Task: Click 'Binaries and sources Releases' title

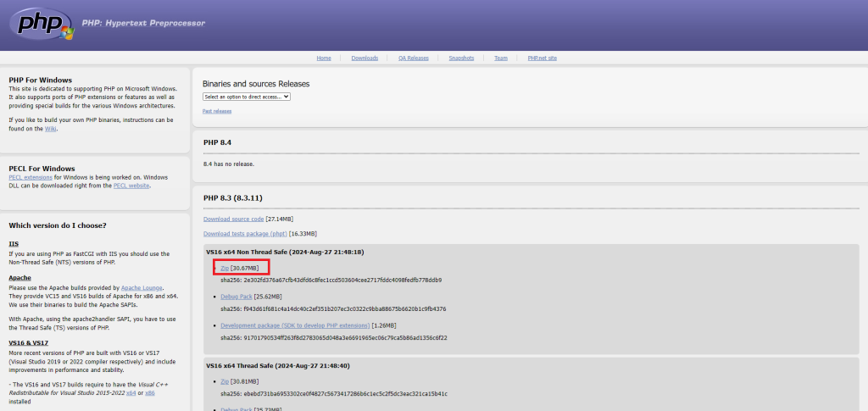Action: click(x=256, y=84)
